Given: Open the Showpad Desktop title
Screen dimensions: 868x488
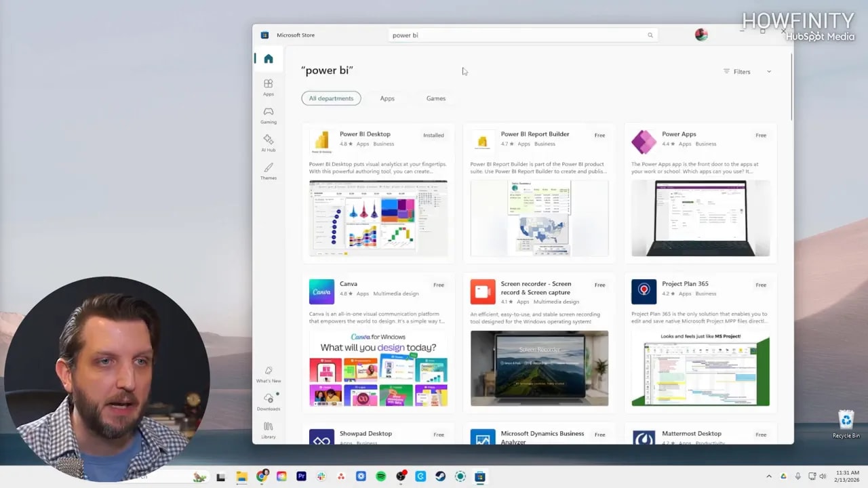Looking at the screenshot, I should [x=366, y=434].
